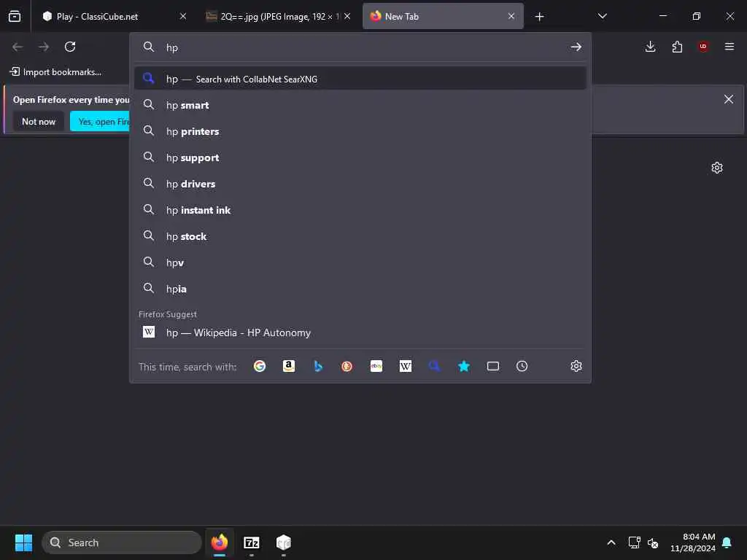Open the Firefox application menu
The width and height of the screenshot is (747, 560).
(729, 47)
